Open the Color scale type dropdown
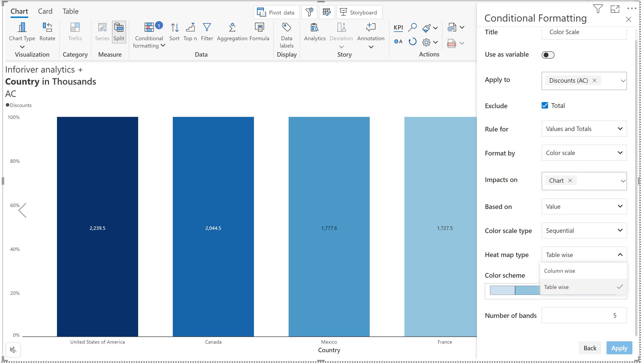 pos(584,231)
